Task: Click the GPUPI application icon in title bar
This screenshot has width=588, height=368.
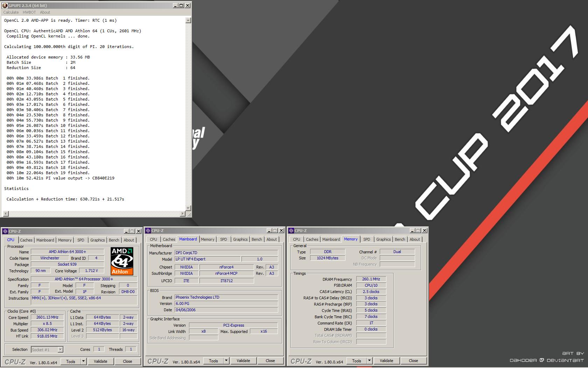Action: tap(5, 6)
